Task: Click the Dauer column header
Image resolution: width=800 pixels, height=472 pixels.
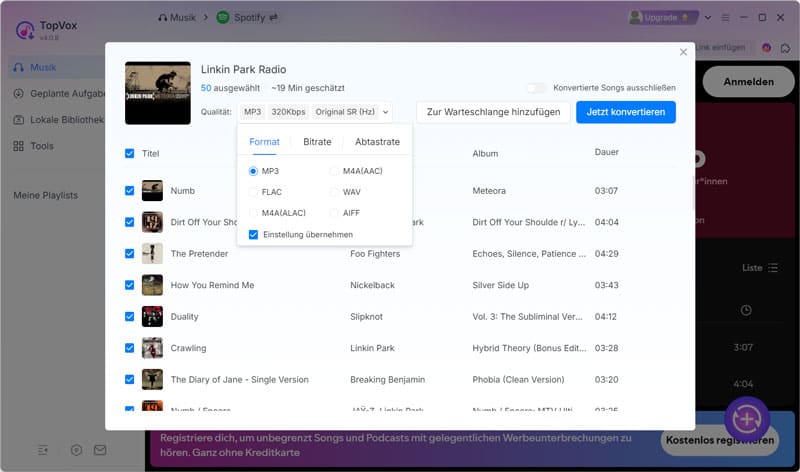Action: [x=607, y=152]
